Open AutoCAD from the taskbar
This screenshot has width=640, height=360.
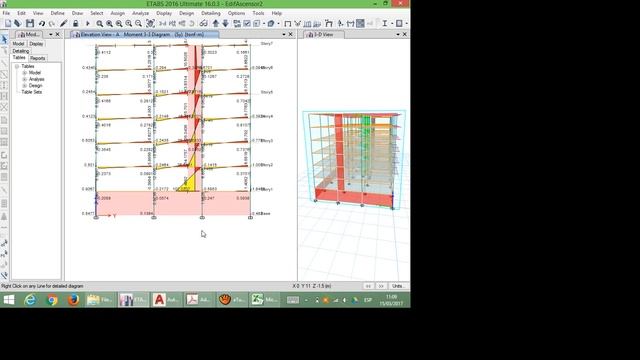point(166,300)
